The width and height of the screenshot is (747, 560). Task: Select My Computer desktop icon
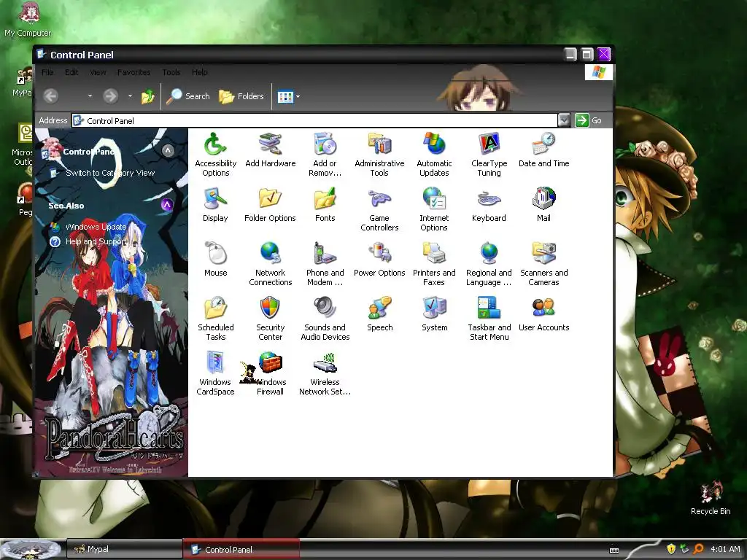pyautogui.click(x=28, y=20)
